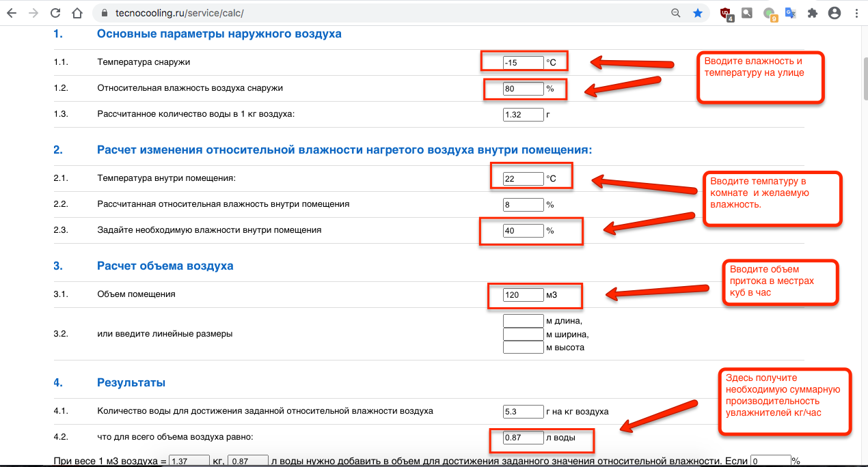The height and width of the screenshot is (467, 868).
Task: Click label 'Рассчитанная относительная влажность внутри помещения'
Action: point(223,204)
